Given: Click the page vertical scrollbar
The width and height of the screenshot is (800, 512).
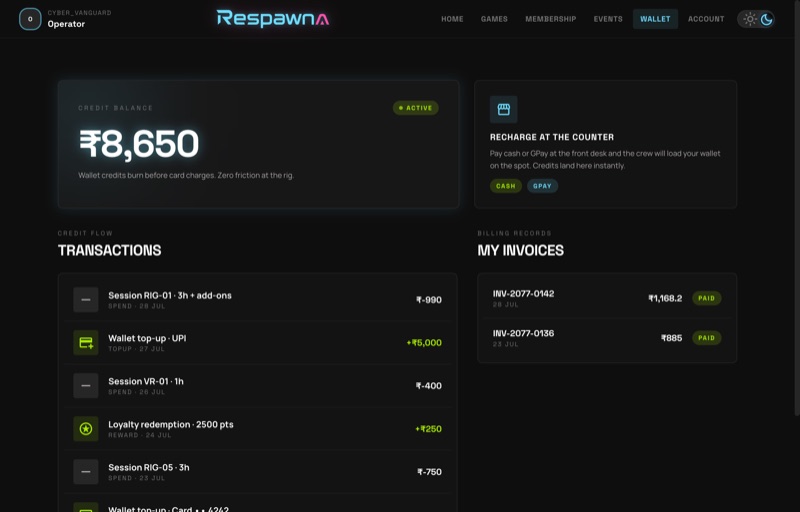Looking at the screenshot, I should 797,208.
